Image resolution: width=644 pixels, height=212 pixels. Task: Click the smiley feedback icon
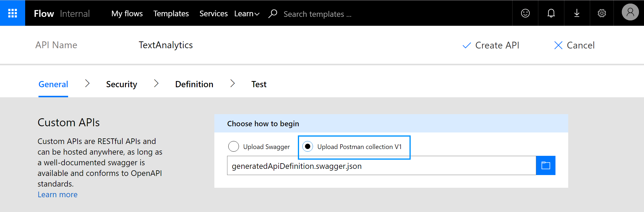525,13
